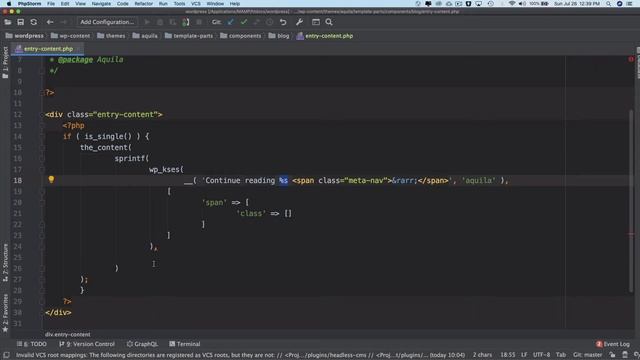This screenshot has width=640, height=360.
Task: Click the template-parts breadcrumb folder
Action: (189, 36)
